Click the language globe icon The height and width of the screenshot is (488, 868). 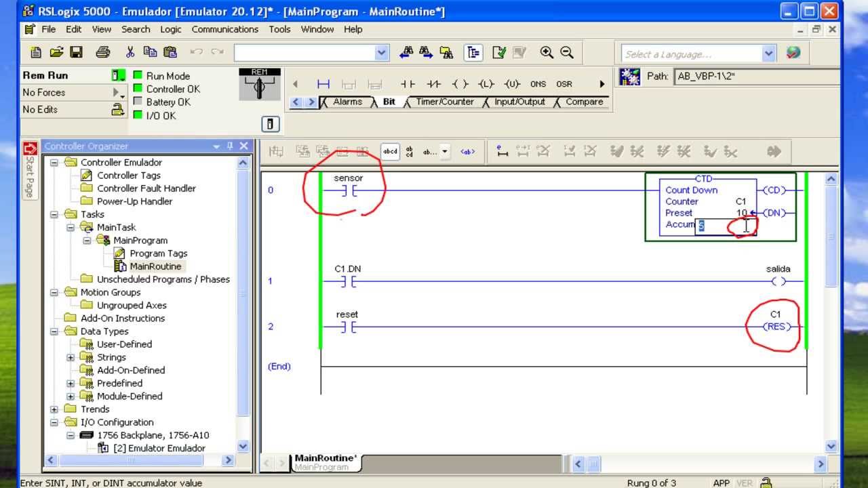793,53
